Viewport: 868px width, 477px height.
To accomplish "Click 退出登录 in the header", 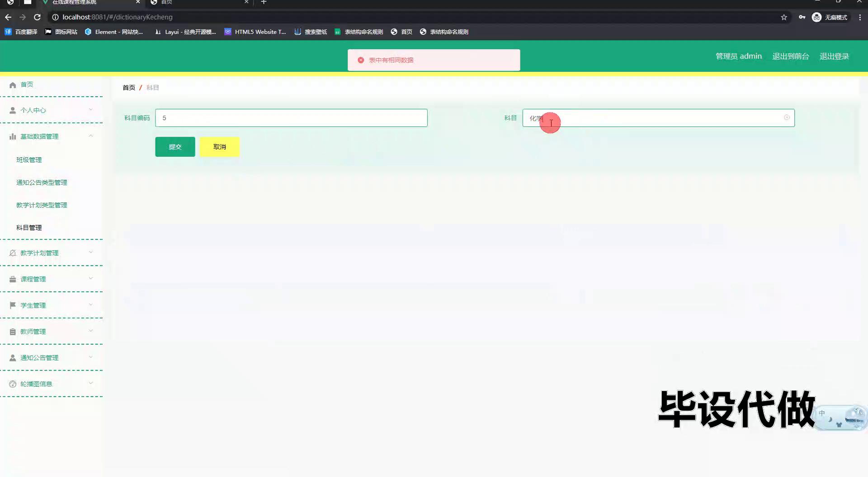I will (834, 56).
